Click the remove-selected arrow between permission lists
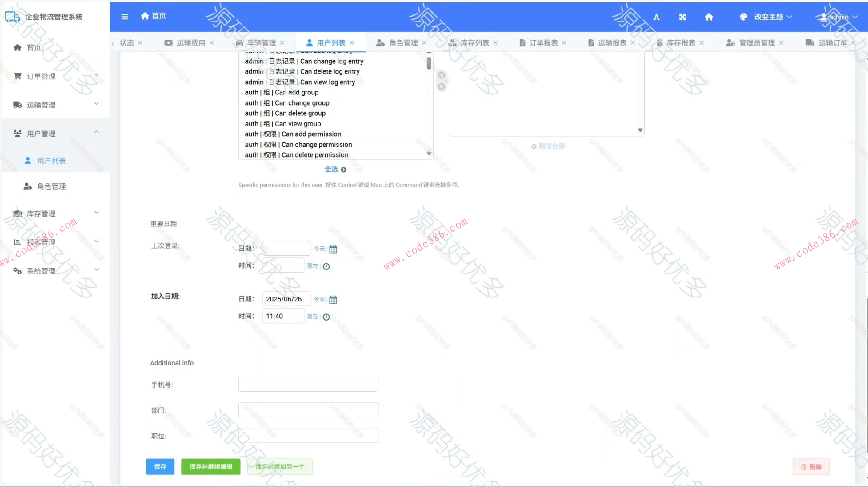Image resolution: width=868 pixels, height=487 pixels. point(442,86)
